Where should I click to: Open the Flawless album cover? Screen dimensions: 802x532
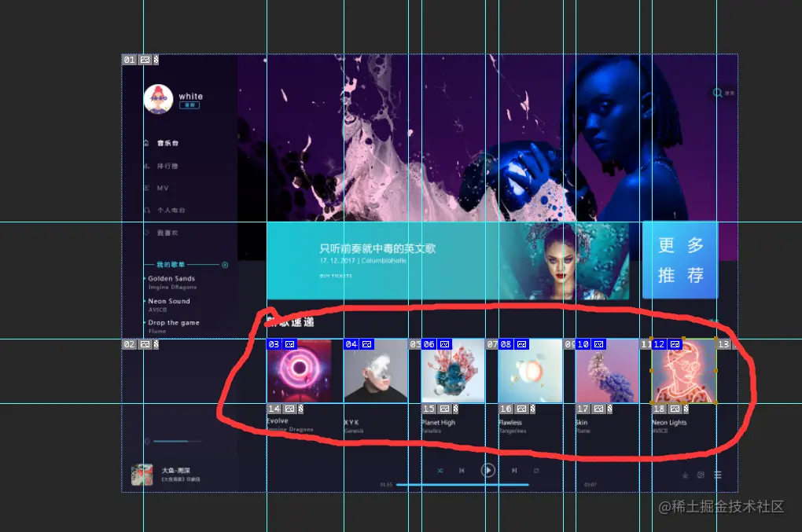(531, 371)
